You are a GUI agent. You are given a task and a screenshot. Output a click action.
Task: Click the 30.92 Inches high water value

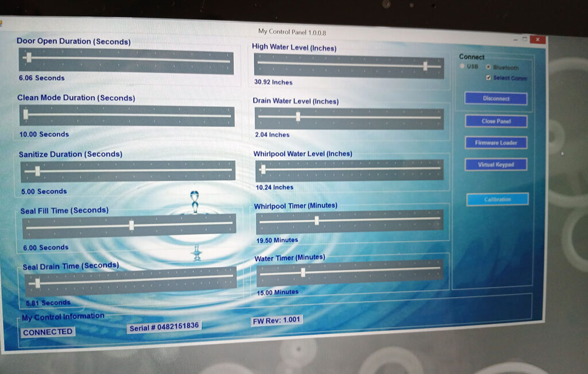click(x=273, y=82)
